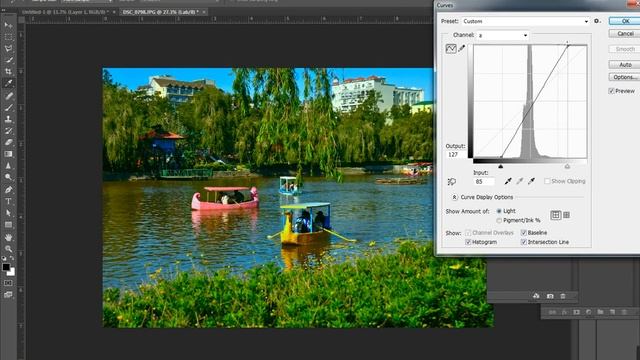Click the Smooth button in Curves
The height and width of the screenshot is (360, 640).
625,49
